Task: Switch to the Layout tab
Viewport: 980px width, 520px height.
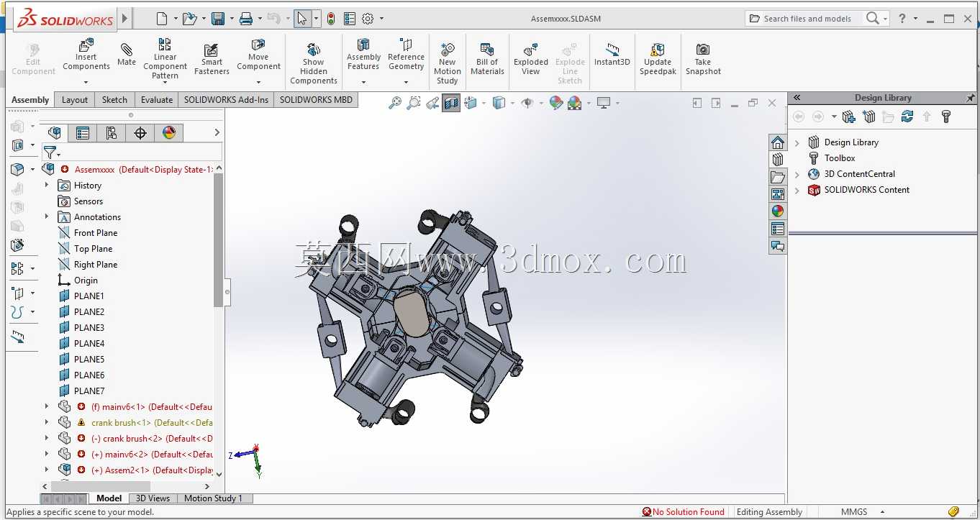Action: 75,100
